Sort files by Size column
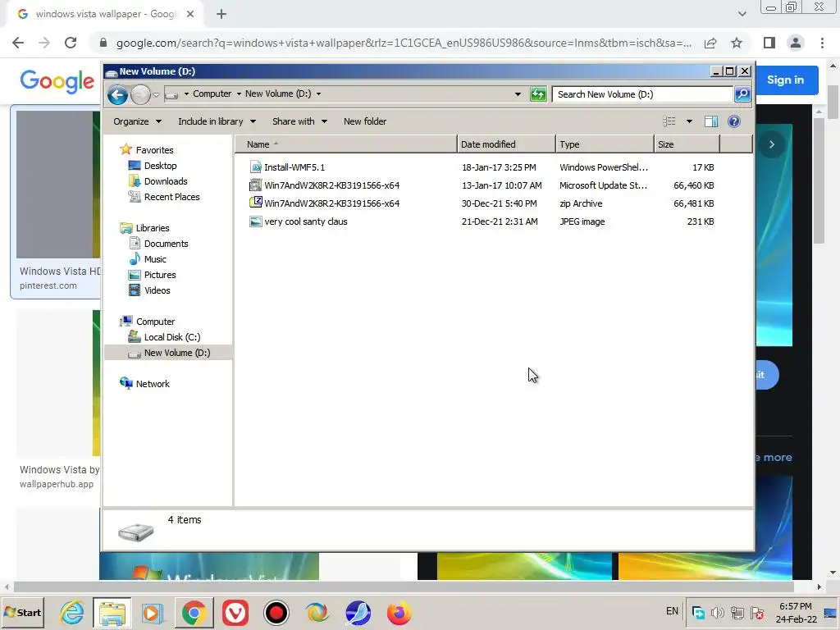 (x=687, y=144)
